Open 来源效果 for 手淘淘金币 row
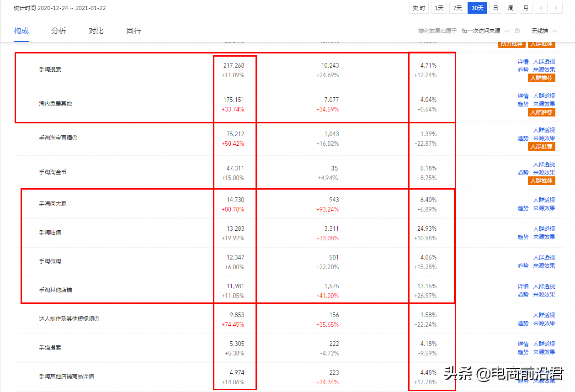 tap(544, 173)
